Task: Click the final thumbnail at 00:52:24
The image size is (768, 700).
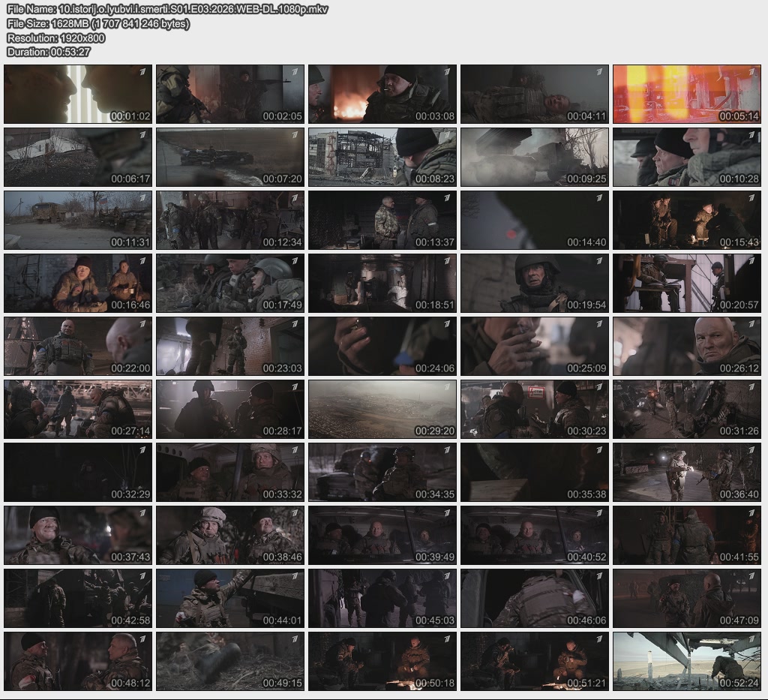Action: (687, 661)
